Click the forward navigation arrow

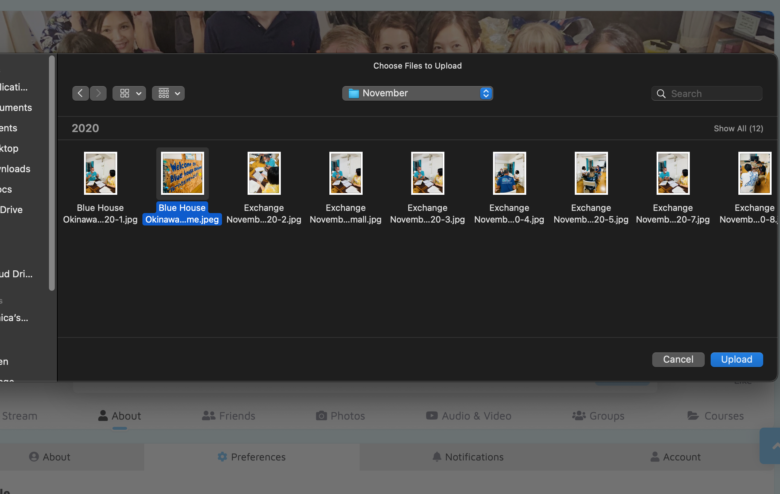[98, 93]
